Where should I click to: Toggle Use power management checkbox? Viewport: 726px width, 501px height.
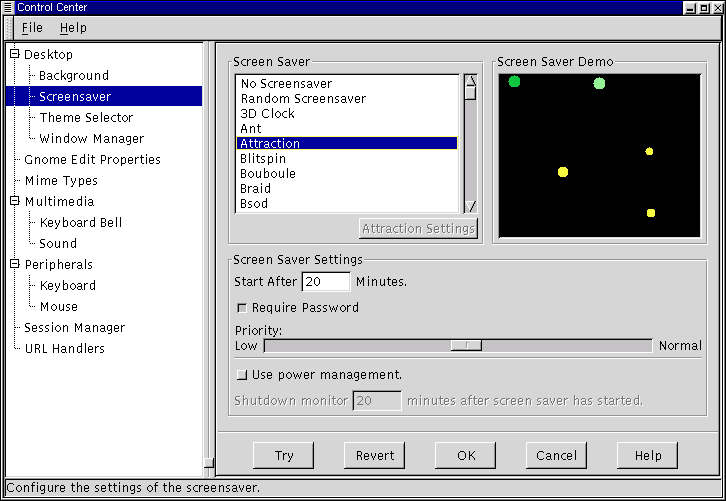241,375
